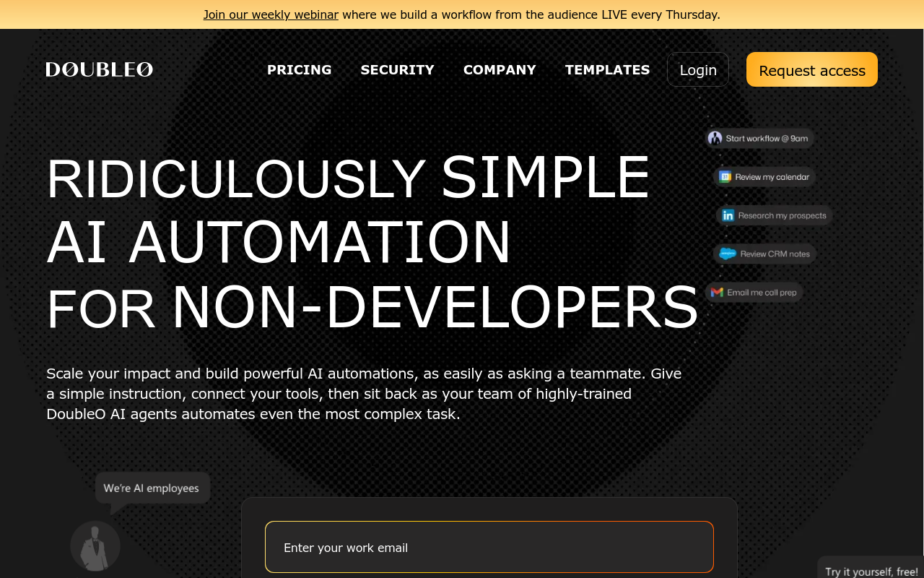Open the Security page

[398, 69]
